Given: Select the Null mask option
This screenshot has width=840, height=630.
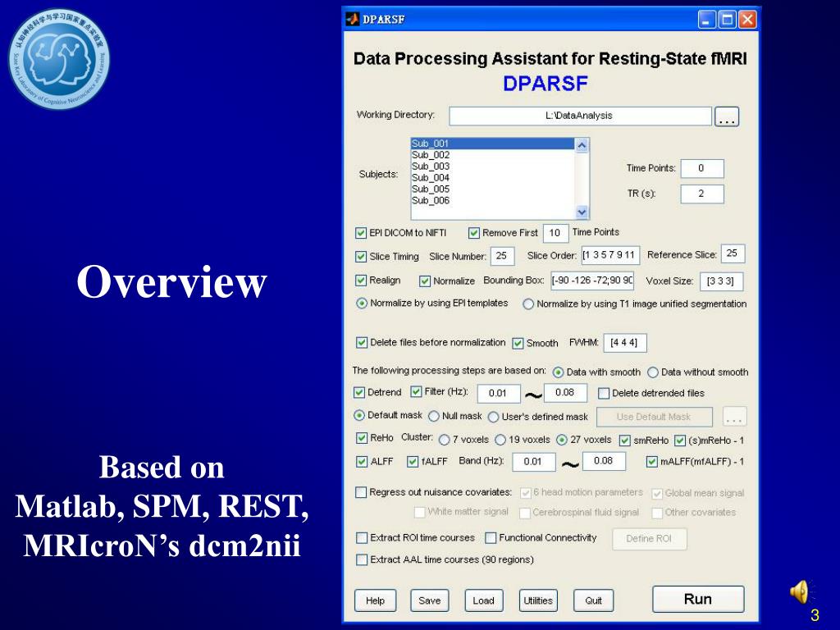Looking at the screenshot, I should point(434,416).
